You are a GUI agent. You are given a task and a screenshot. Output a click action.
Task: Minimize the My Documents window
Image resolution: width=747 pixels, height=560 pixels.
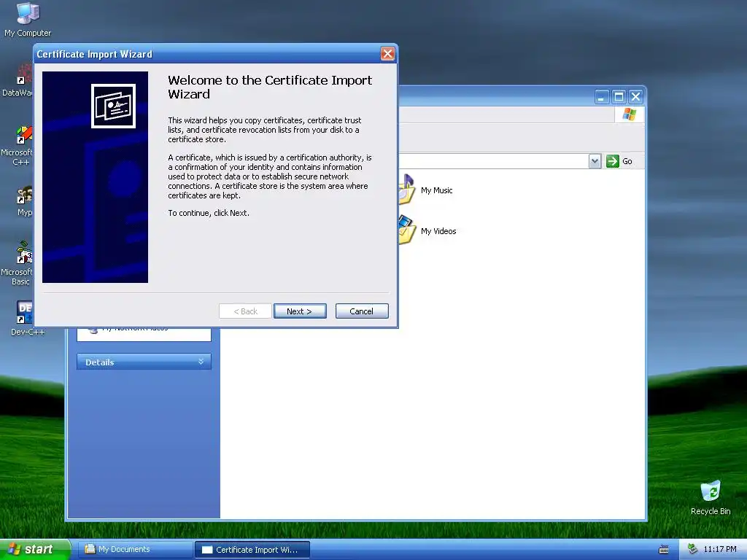click(602, 97)
